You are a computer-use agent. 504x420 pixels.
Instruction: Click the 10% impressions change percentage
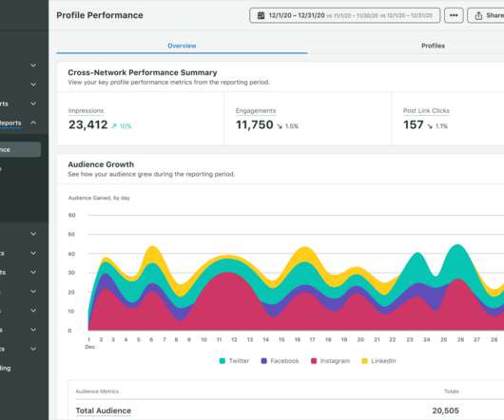click(126, 126)
